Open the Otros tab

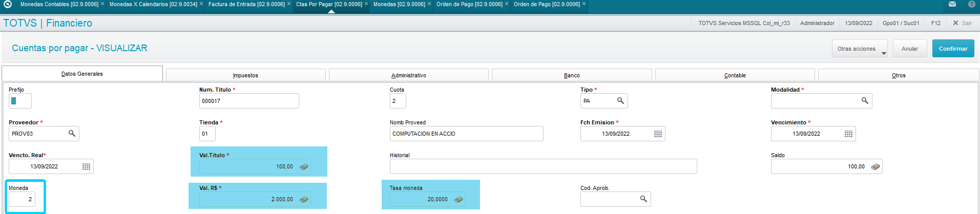tap(899, 75)
